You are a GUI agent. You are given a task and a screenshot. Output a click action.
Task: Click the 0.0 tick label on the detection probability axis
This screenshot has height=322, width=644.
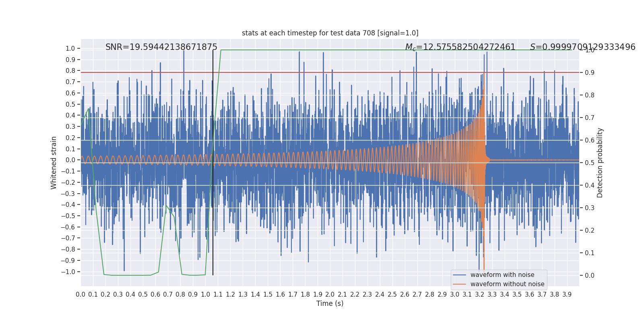(590, 275)
